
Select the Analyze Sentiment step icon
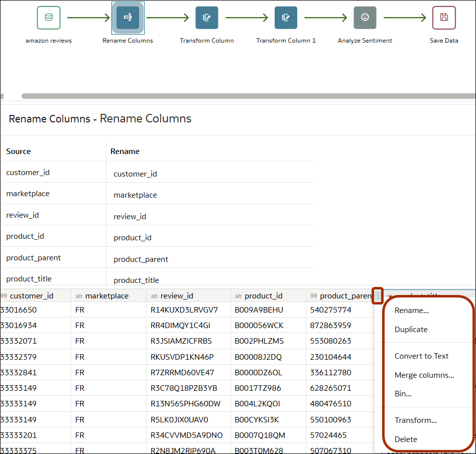point(365,18)
